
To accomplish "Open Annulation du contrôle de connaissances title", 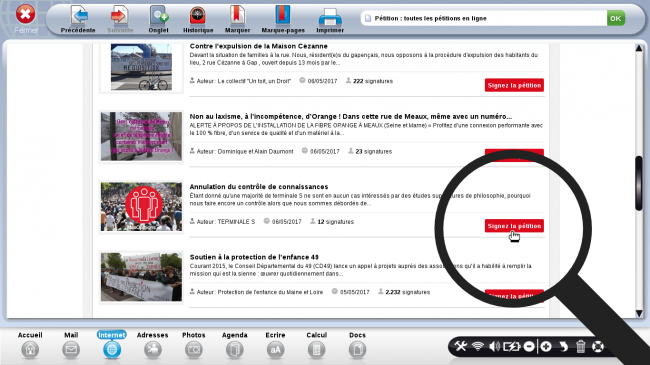I will click(x=259, y=187).
